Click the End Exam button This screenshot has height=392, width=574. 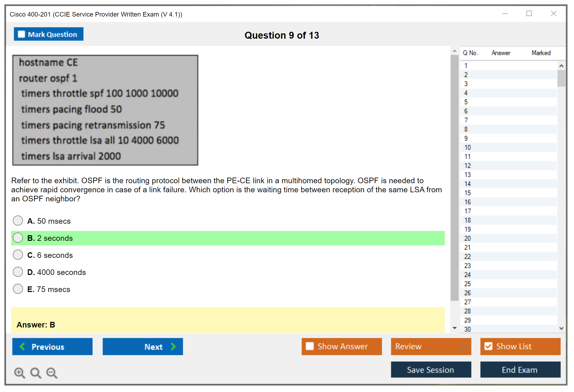[x=520, y=370]
